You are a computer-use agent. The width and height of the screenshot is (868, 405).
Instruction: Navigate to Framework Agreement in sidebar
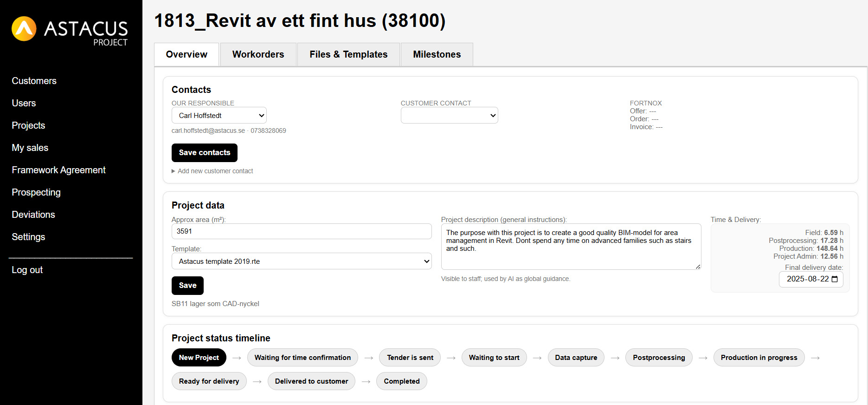(x=58, y=170)
